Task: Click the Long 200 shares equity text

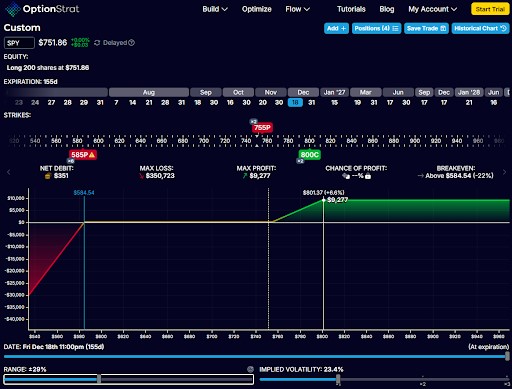Action: click(x=48, y=68)
